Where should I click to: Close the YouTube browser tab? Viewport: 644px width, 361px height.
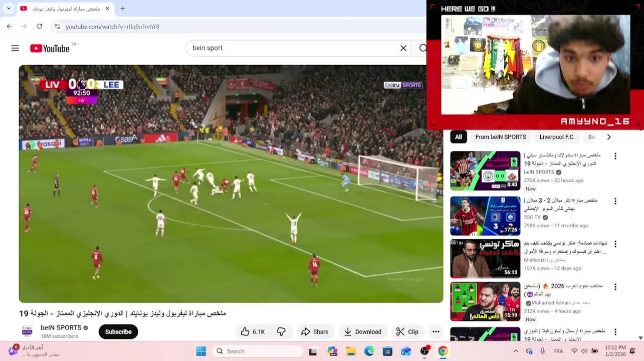(107, 9)
